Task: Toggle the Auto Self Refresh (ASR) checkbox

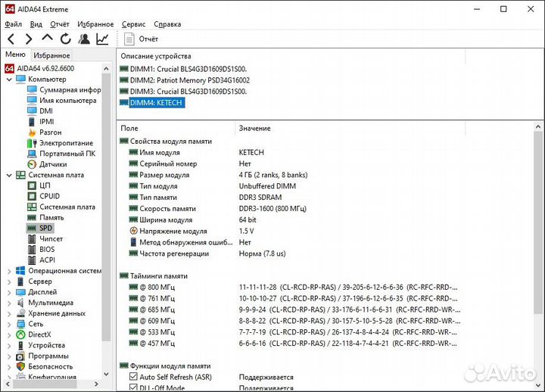Action: click(x=133, y=377)
